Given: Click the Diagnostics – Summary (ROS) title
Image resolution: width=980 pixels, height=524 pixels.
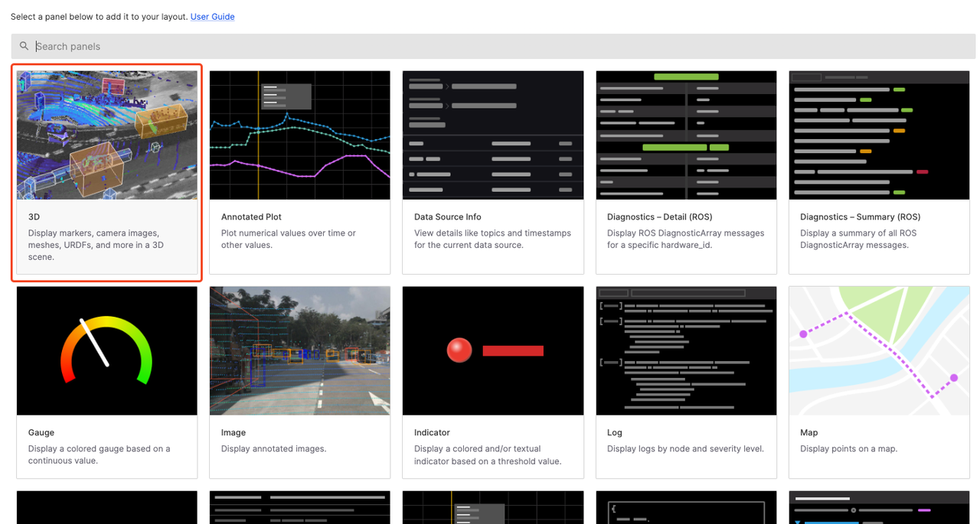Looking at the screenshot, I should (861, 217).
